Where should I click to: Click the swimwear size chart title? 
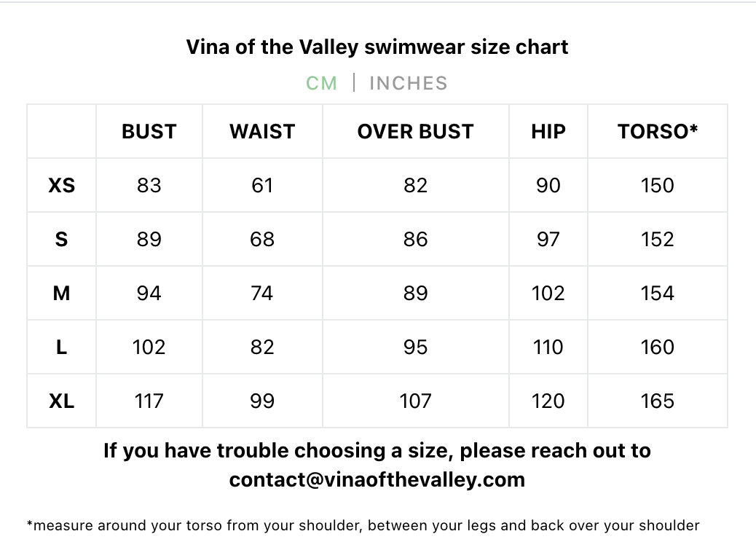[377, 47]
